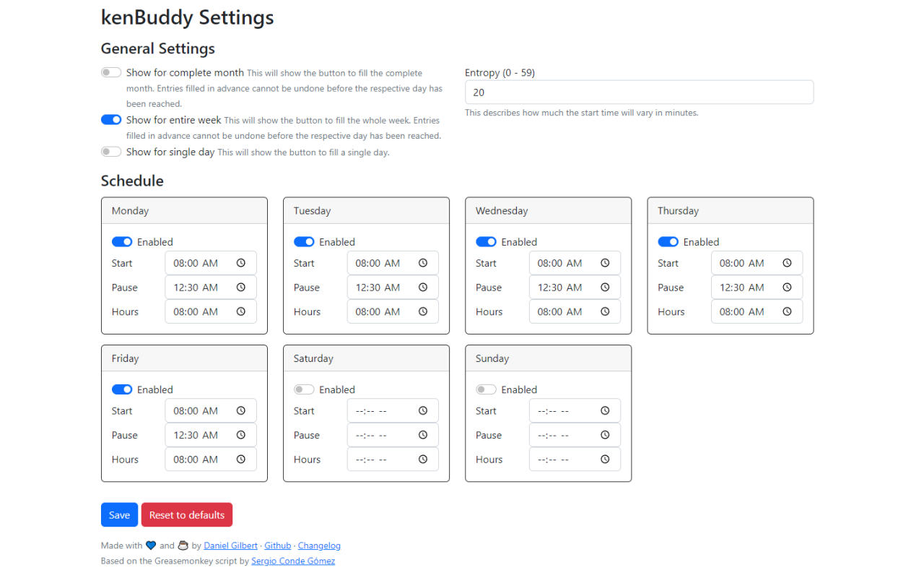Image resolution: width=924 pixels, height=578 pixels.
Task: Disable the Friday schedule
Action: click(122, 389)
